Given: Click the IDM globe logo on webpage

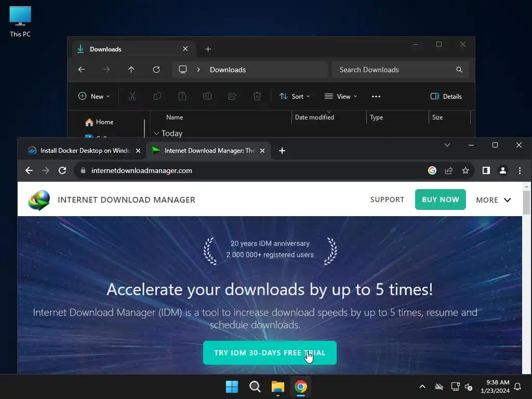Looking at the screenshot, I should coord(39,200).
